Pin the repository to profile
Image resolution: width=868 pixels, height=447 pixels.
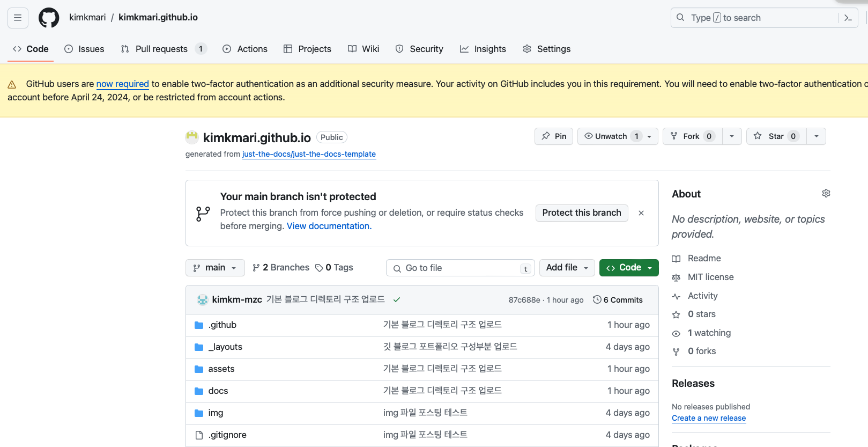coord(554,136)
